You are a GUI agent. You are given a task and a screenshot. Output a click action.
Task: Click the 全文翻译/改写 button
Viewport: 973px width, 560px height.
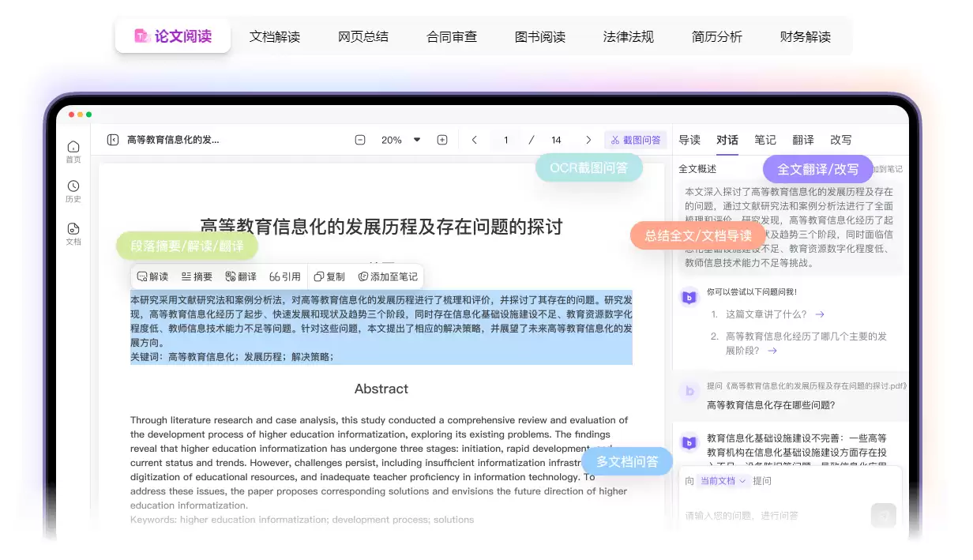tap(817, 169)
